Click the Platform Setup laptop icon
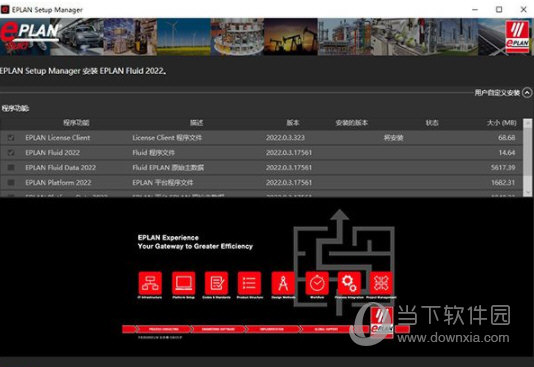Viewport: 534px width, 367px height. [x=184, y=283]
